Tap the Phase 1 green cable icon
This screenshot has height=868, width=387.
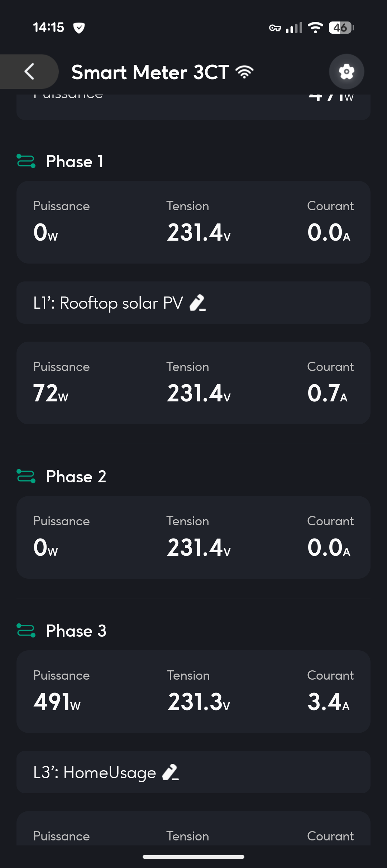(26, 161)
